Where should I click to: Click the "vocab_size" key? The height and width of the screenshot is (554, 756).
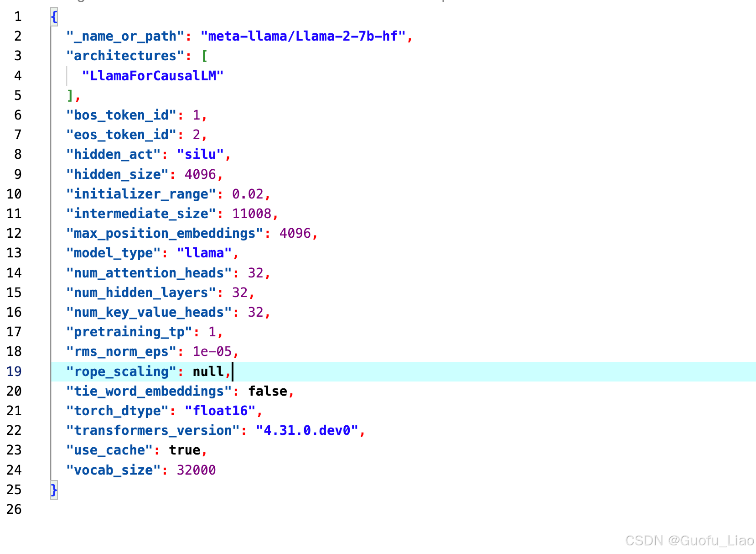(114, 470)
